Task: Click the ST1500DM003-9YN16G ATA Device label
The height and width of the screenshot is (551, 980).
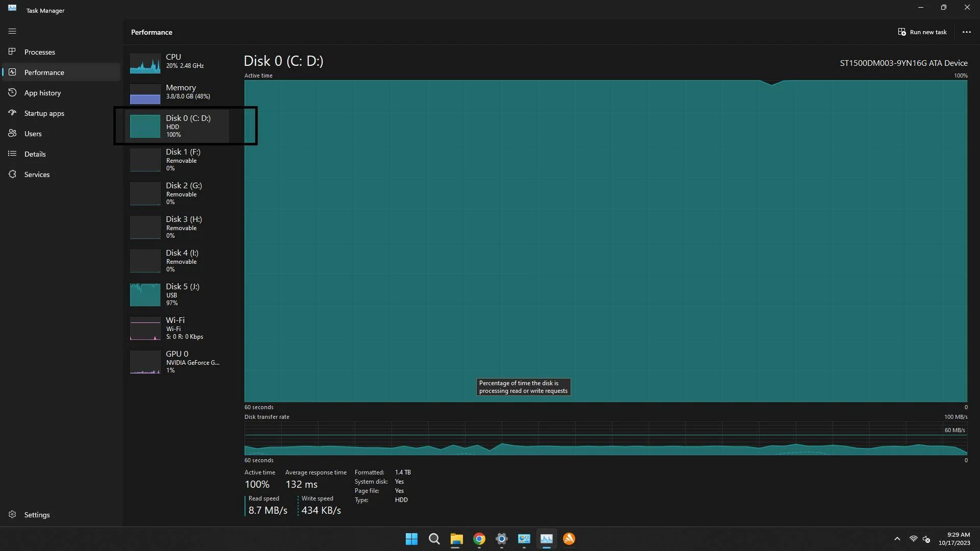Action: 903,63
